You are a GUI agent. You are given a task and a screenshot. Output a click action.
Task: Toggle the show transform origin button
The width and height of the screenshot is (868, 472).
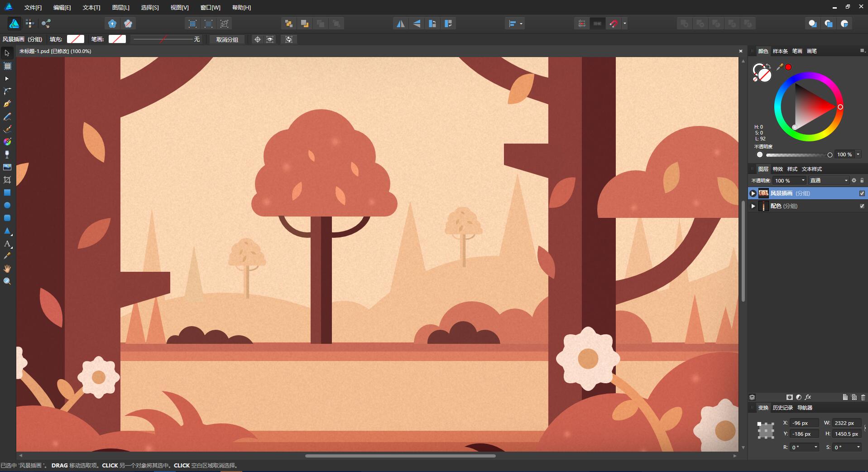click(258, 39)
